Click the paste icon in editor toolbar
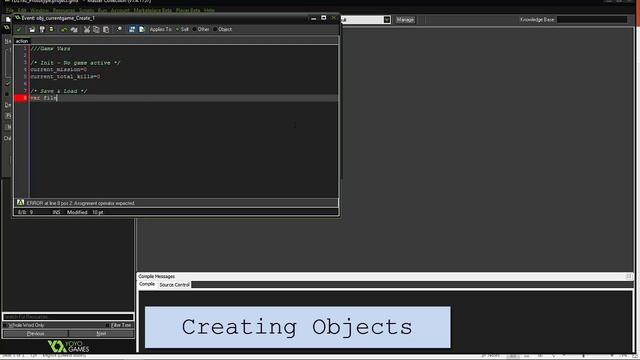 (x=106, y=29)
